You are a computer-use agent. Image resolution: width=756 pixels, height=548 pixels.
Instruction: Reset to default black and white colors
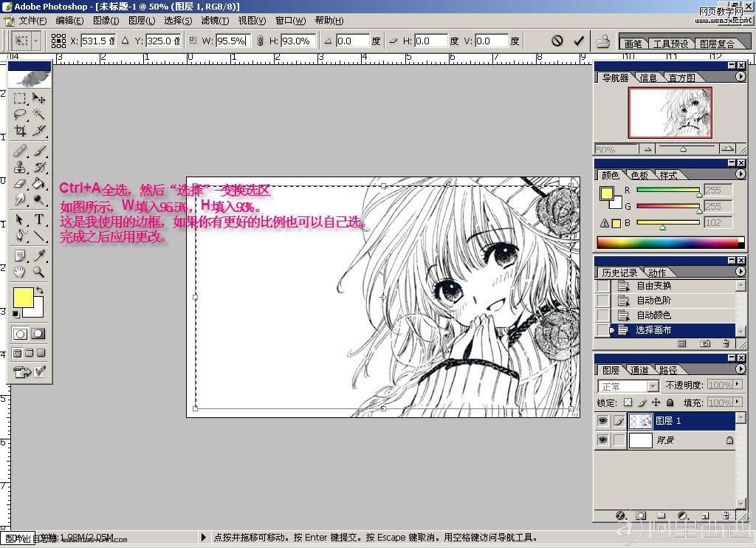(x=16, y=314)
